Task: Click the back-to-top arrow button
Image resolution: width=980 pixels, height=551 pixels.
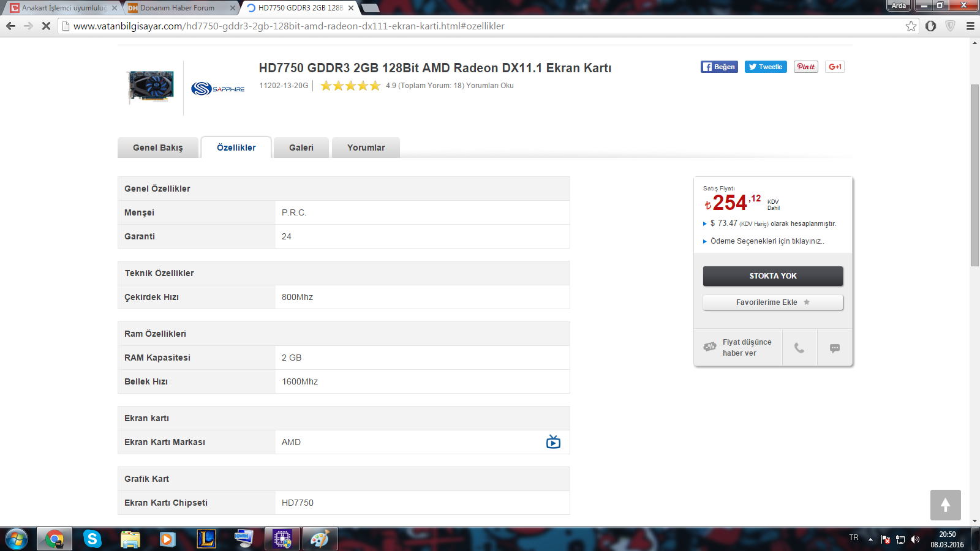Action: [x=946, y=505]
